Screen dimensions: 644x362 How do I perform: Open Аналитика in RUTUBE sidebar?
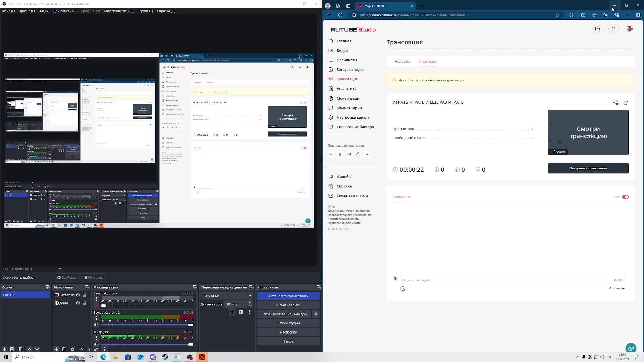[346, 89]
